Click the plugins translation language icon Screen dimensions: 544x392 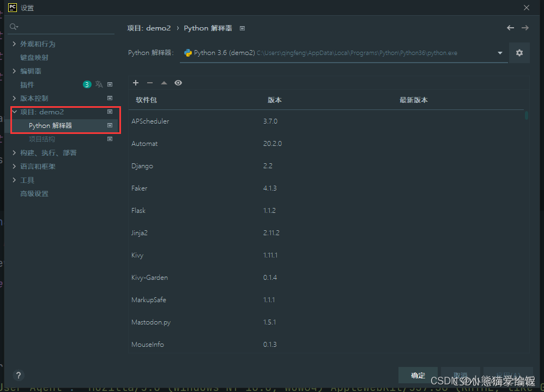click(x=99, y=84)
